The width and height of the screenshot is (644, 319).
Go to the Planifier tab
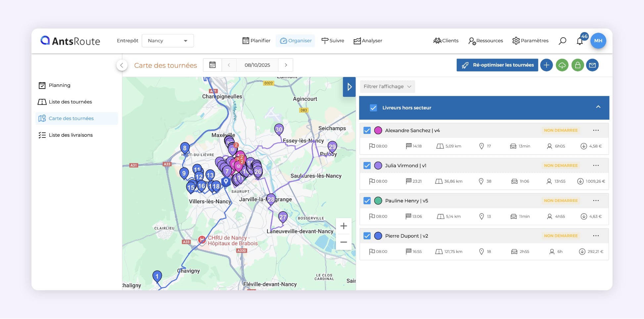click(256, 41)
